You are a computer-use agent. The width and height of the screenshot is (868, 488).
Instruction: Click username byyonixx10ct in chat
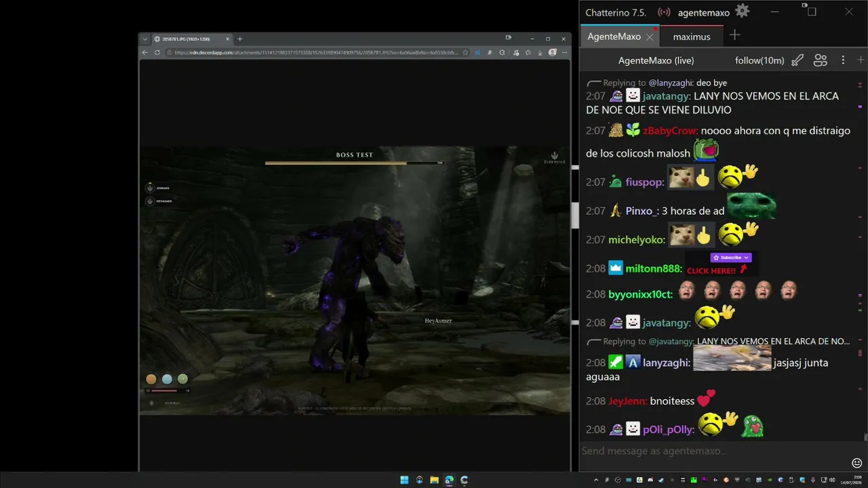click(x=640, y=294)
